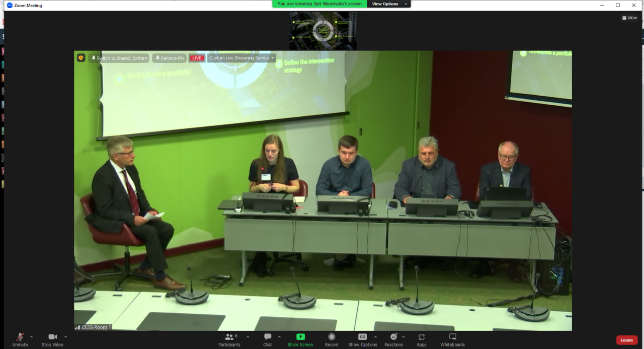
Task: Start recording with Record button
Action: (x=332, y=339)
